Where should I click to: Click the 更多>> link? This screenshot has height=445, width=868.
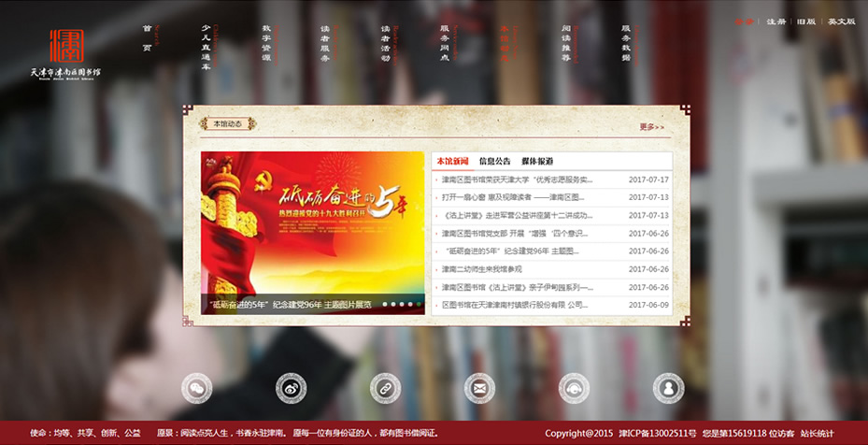[651, 127]
